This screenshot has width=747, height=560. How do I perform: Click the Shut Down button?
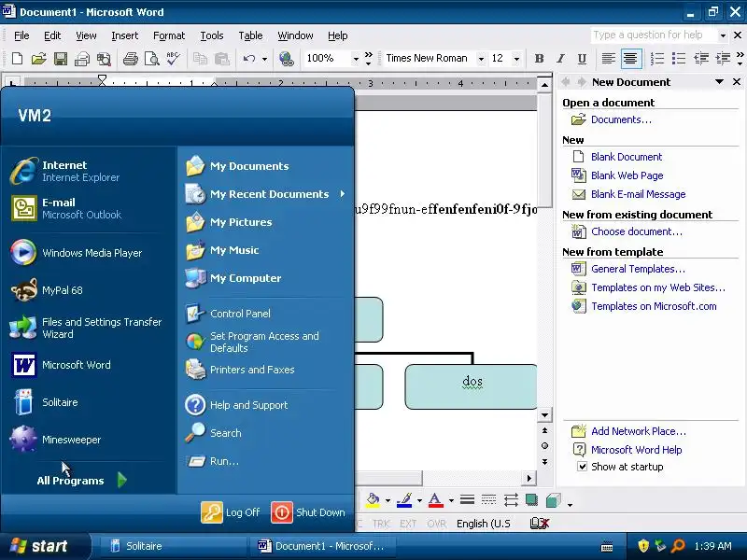click(x=308, y=512)
